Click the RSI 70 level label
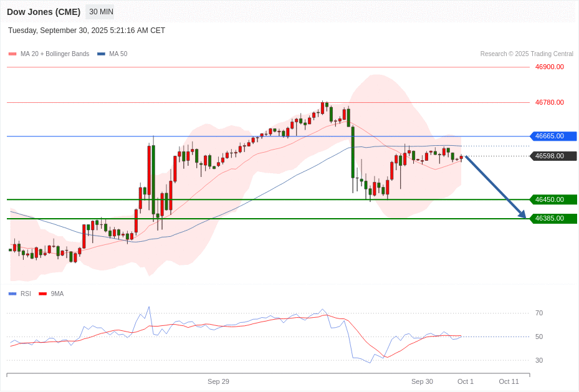 coord(539,313)
